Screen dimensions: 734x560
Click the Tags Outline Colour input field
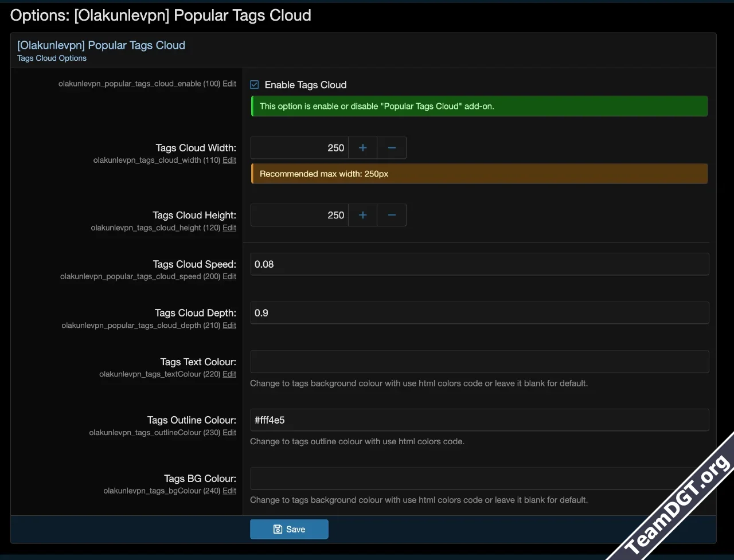pos(479,420)
